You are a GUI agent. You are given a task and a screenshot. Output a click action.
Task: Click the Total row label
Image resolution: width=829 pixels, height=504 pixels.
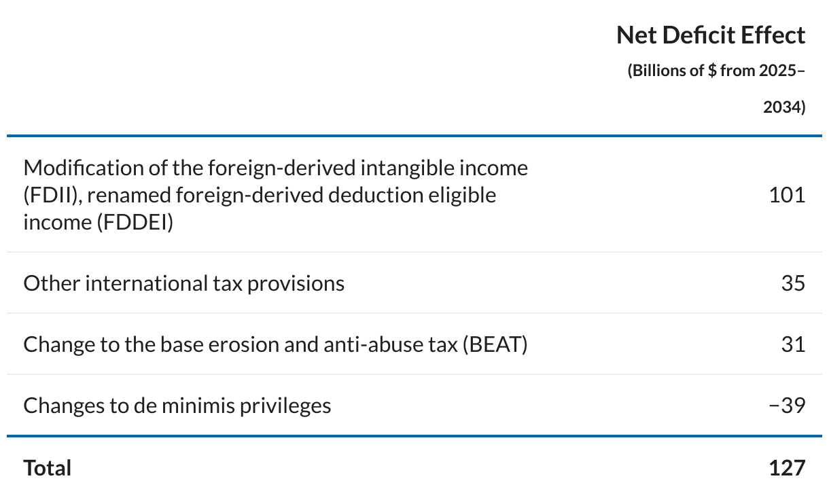point(47,468)
